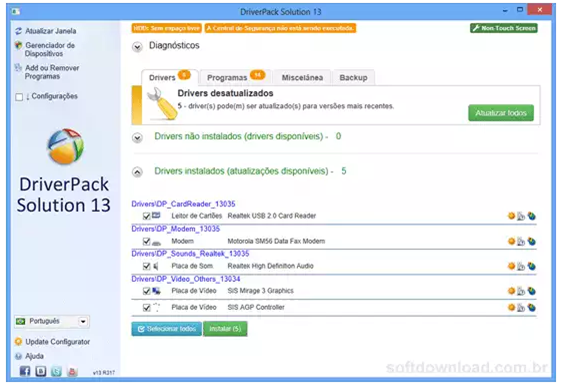The height and width of the screenshot is (390, 561).
Task: Collapse the Diagnósticos section
Action: coord(137,47)
